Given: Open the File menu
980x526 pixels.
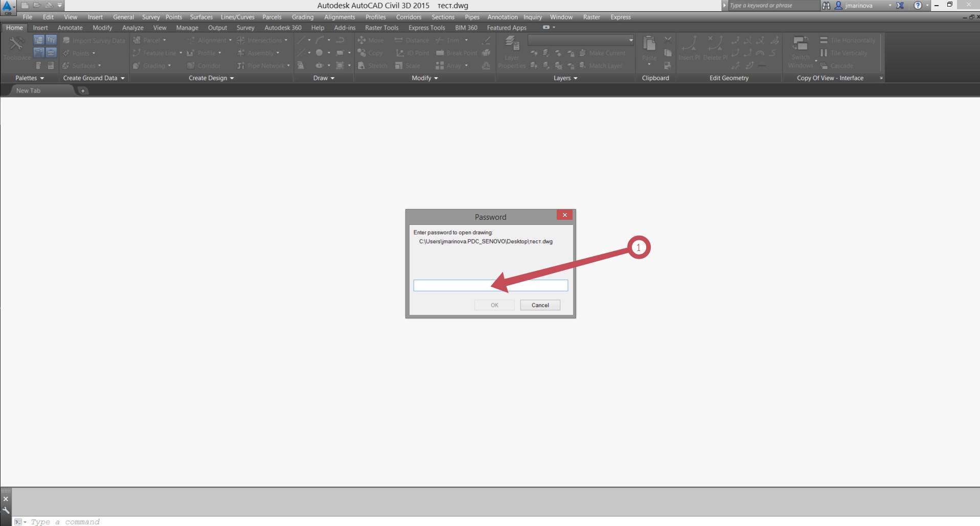Looking at the screenshot, I should click(x=28, y=17).
